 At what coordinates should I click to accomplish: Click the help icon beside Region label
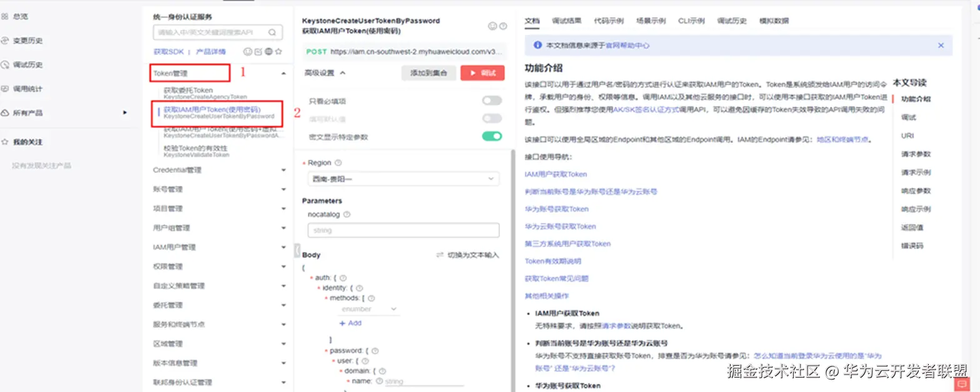coord(338,163)
